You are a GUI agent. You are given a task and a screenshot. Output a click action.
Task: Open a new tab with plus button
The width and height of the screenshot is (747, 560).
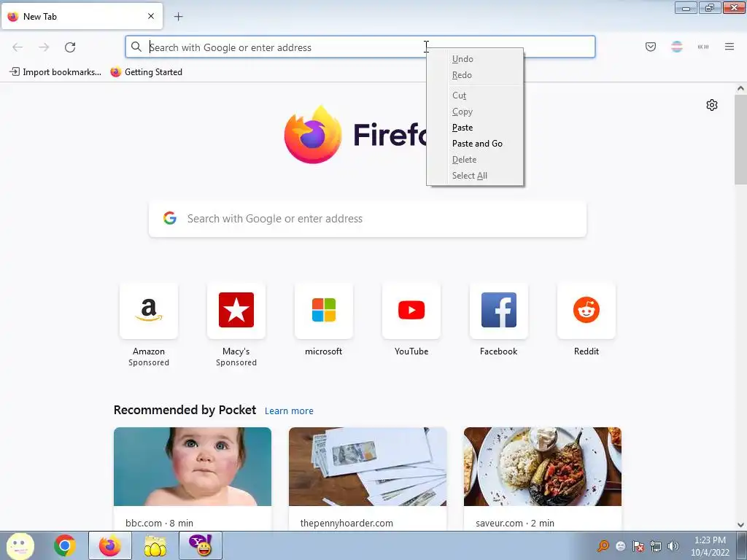coord(178,17)
